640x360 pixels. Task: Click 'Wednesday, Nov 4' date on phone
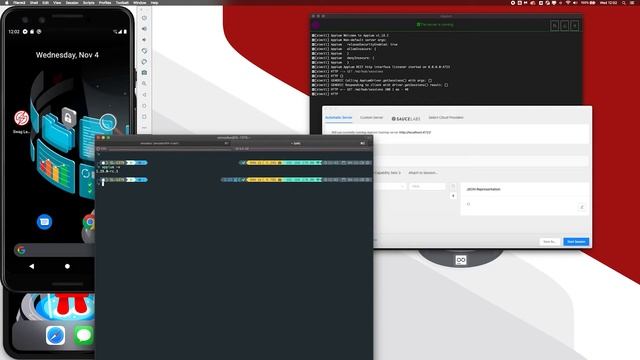67,55
